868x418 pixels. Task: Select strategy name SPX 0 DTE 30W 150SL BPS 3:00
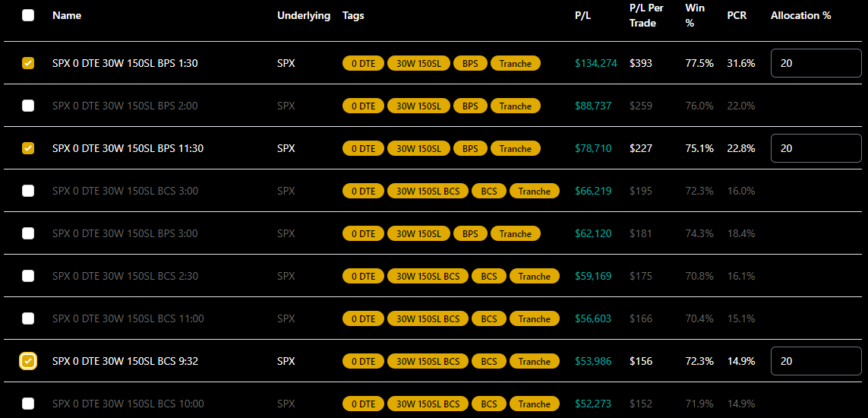tap(125, 233)
